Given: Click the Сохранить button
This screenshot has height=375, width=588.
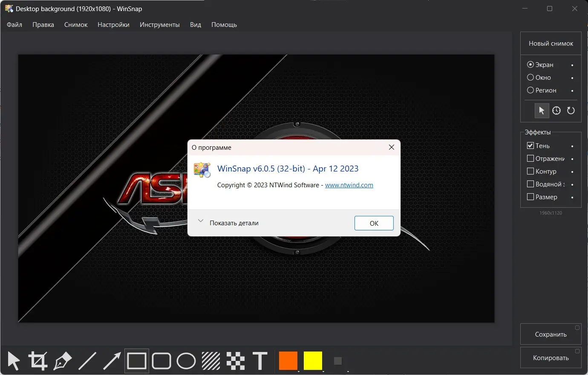Looking at the screenshot, I should pyautogui.click(x=551, y=334).
